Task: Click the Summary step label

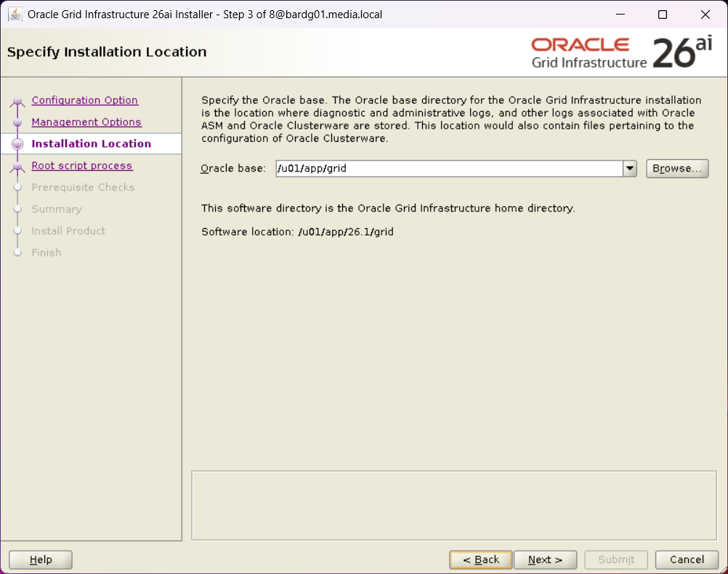Action: [57, 209]
